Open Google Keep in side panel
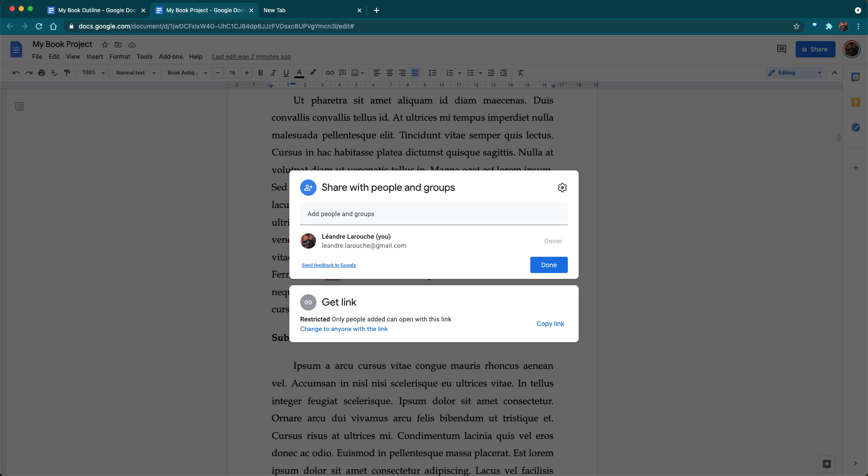The width and height of the screenshot is (868, 476). click(855, 103)
